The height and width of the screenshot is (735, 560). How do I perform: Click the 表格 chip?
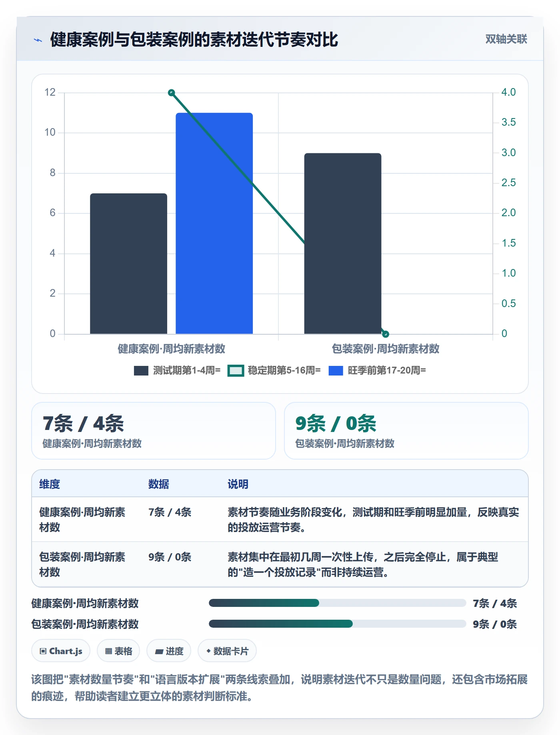(x=118, y=651)
